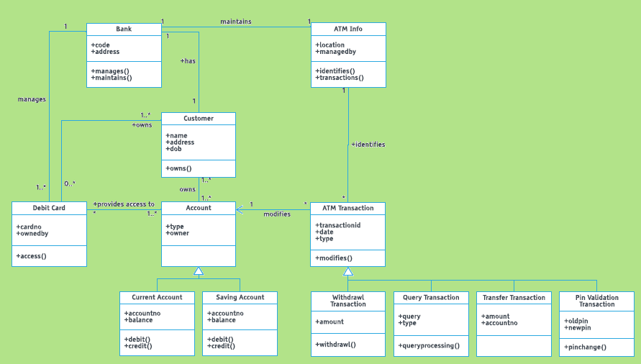641x364 pixels.
Task: Select the ATM Info class header
Action: point(348,29)
